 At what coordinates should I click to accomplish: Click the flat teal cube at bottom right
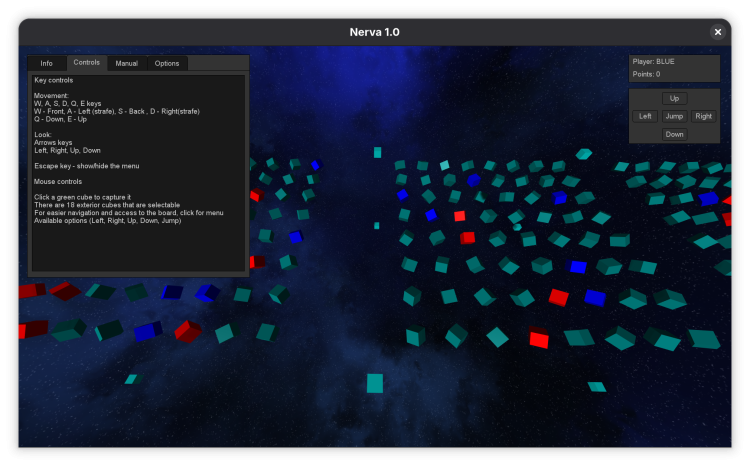click(597, 387)
